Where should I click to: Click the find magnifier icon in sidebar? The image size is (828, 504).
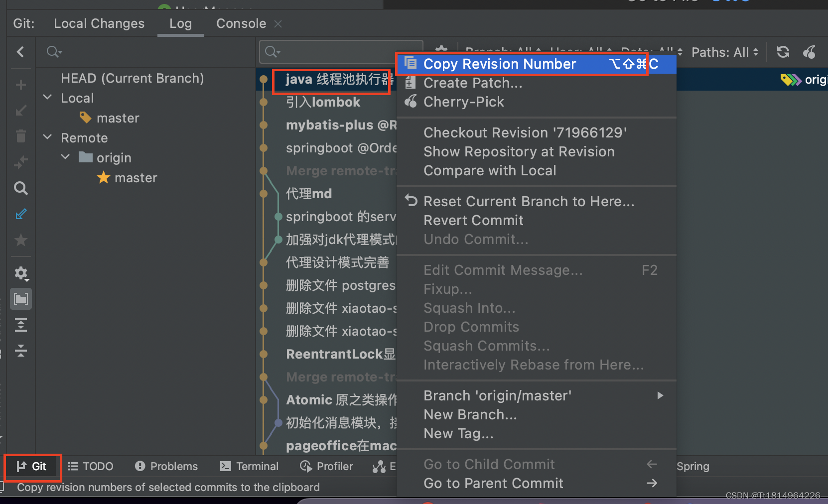(x=20, y=188)
